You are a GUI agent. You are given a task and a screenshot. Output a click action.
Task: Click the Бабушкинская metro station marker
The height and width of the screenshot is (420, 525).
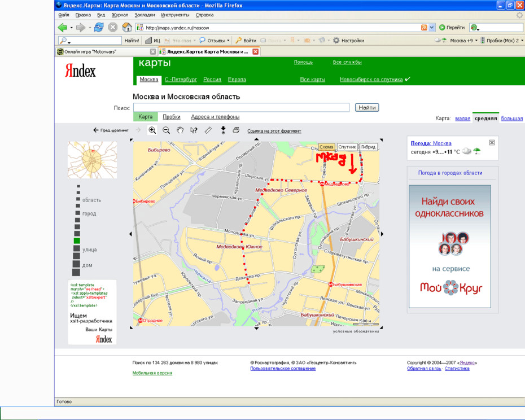tap(330, 285)
